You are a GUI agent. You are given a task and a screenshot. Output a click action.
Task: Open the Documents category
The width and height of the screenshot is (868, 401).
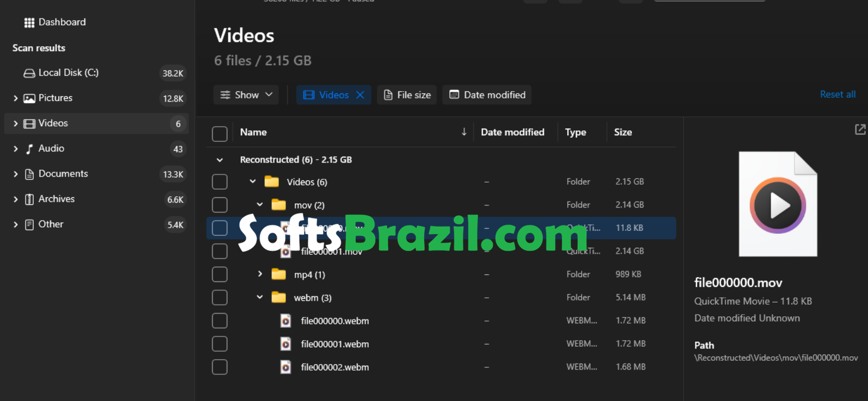(96, 174)
